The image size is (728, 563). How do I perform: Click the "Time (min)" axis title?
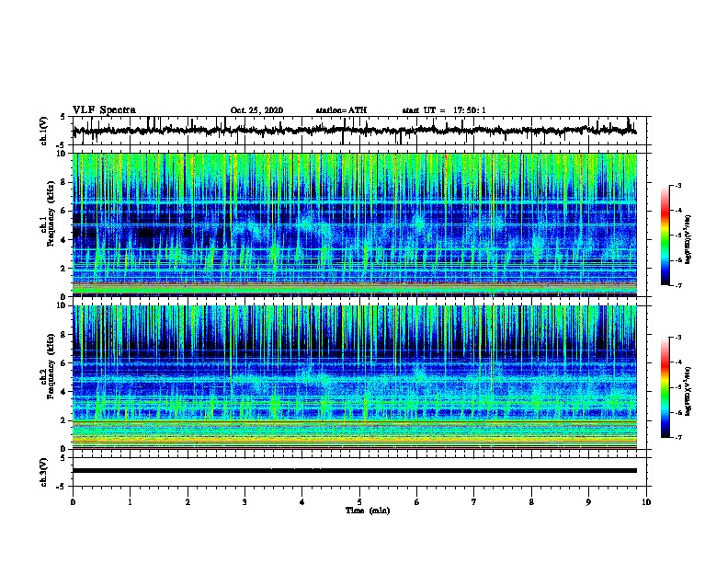coord(368,511)
